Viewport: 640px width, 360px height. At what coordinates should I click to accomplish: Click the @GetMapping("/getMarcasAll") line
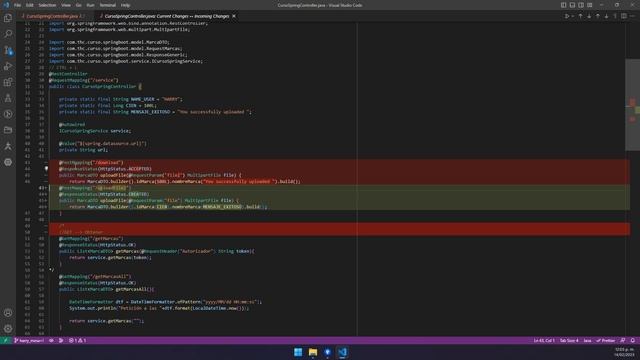pos(95,276)
